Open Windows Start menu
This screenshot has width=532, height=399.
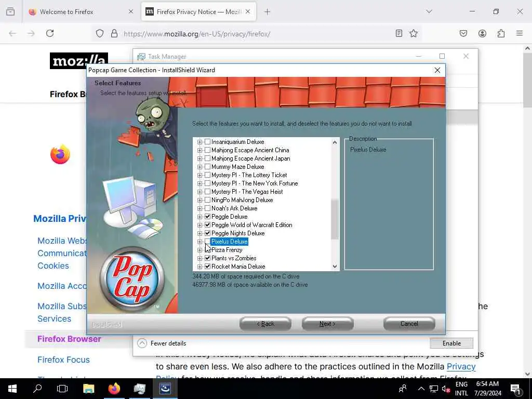(x=12, y=389)
